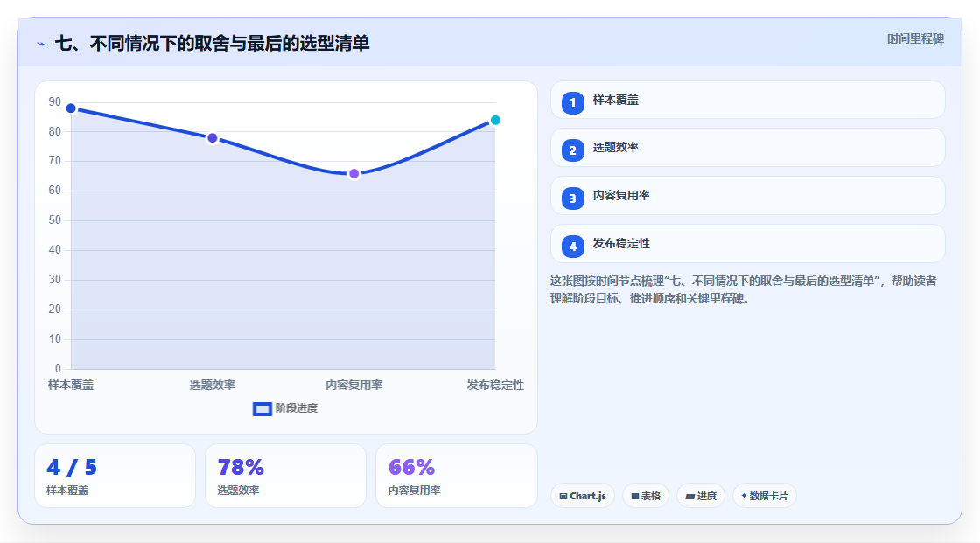Click the 发布稳定性 cyan data point
Screen dimensions: 980x543
495,120
